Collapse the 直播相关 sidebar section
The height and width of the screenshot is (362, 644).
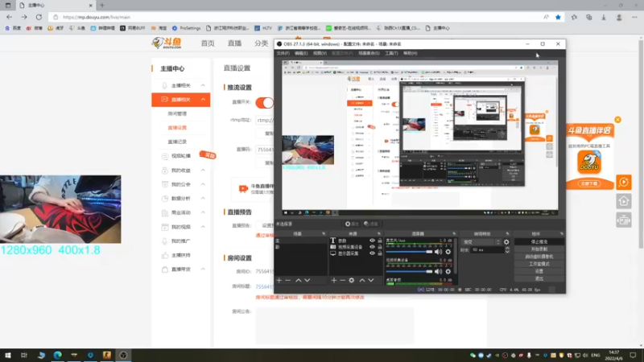click(x=203, y=99)
